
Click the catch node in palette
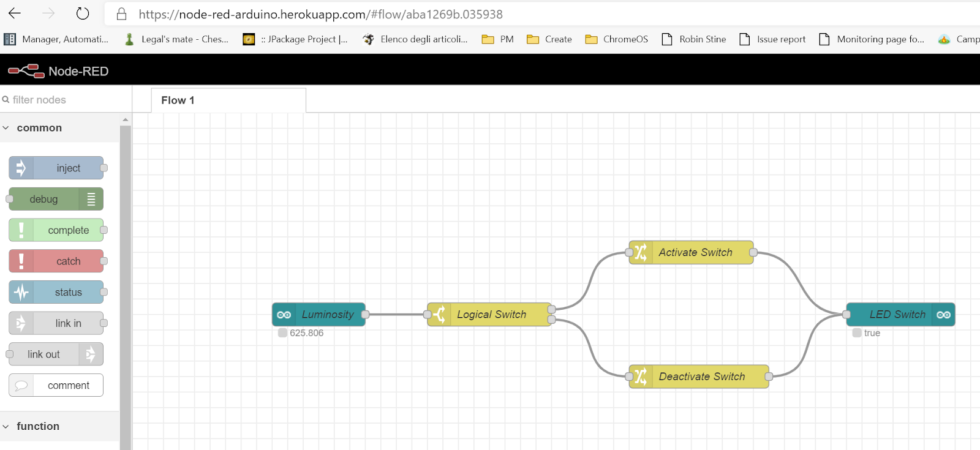[56, 261]
